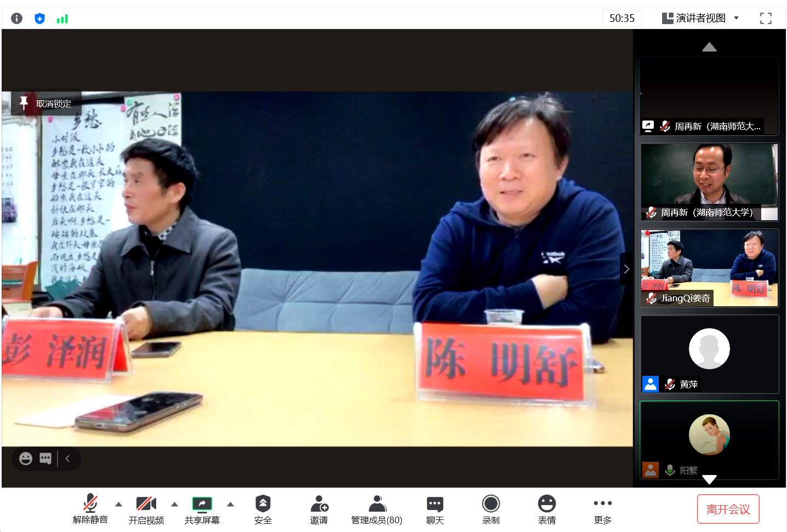Unmute microphone with 解除静音
787x532 pixels.
[90, 510]
